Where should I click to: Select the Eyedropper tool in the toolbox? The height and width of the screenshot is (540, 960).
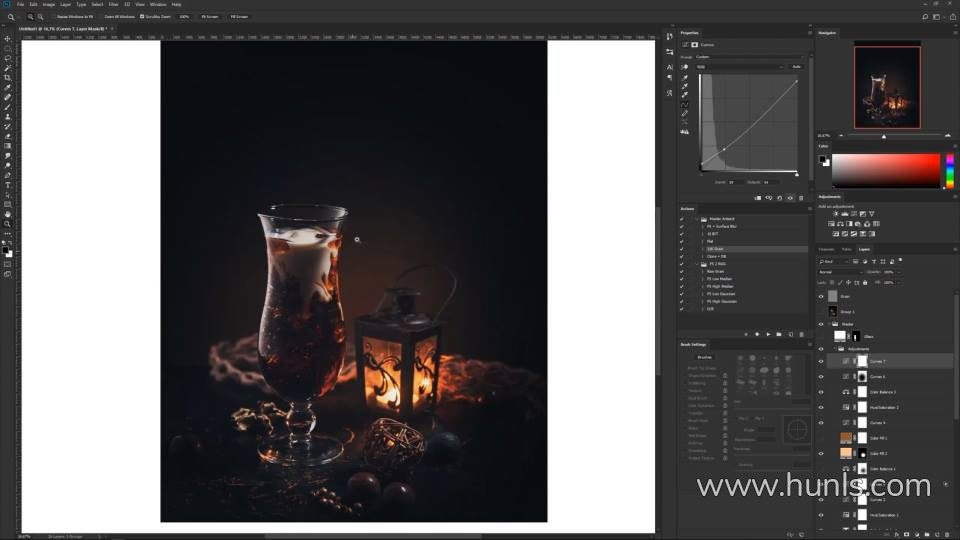(7, 88)
